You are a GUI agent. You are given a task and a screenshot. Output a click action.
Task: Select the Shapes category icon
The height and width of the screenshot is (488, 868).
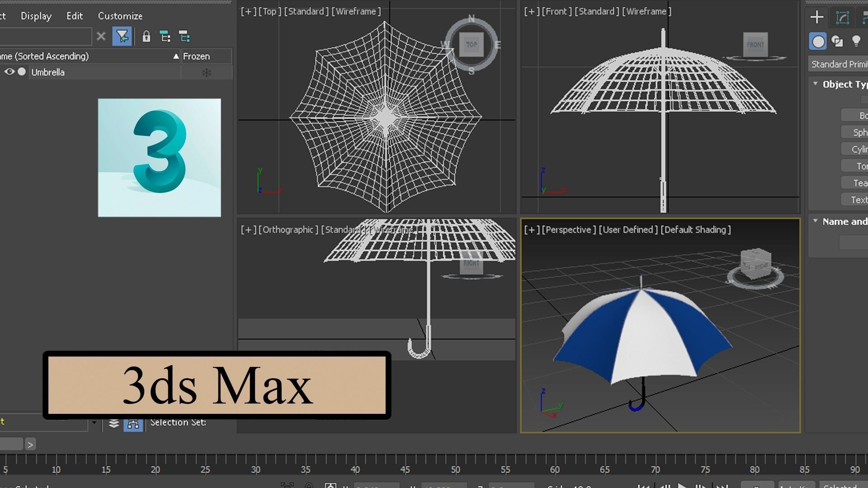click(837, 42)
